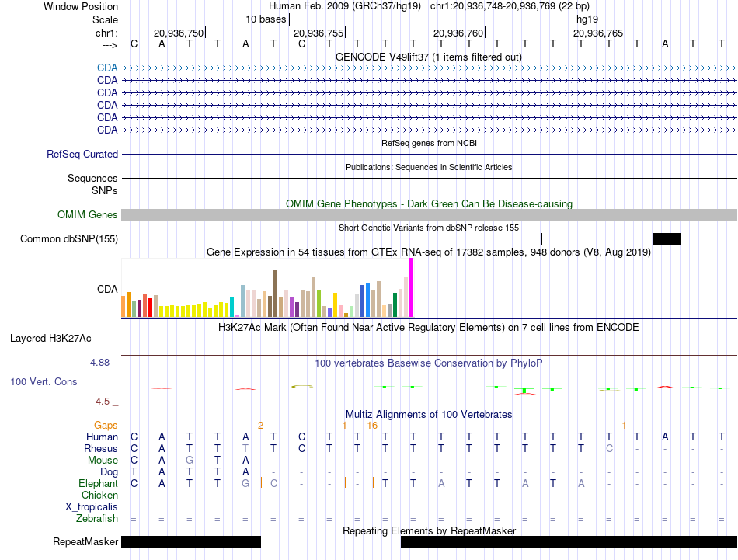
Task: Click the gap count '2' in the Gaps row
Action: 260,426
